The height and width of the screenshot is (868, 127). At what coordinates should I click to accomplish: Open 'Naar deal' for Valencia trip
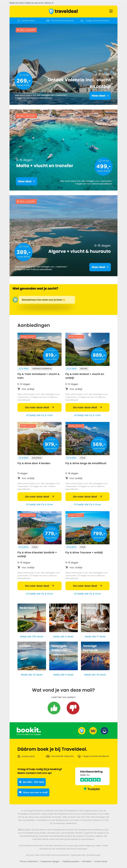(100, 96)
